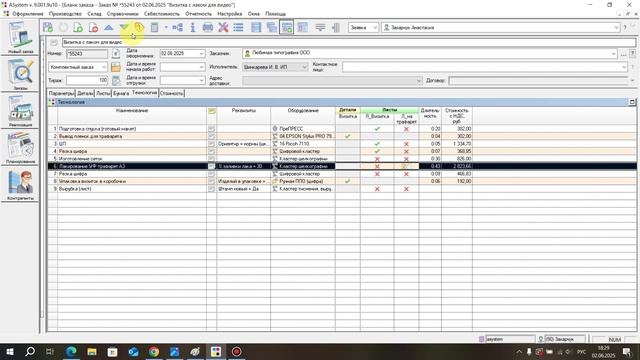The width and height of the screenshot is (640, 360).
Task: Expand the Захарчук Анастасия user dropdown
Action: (616, 27)
